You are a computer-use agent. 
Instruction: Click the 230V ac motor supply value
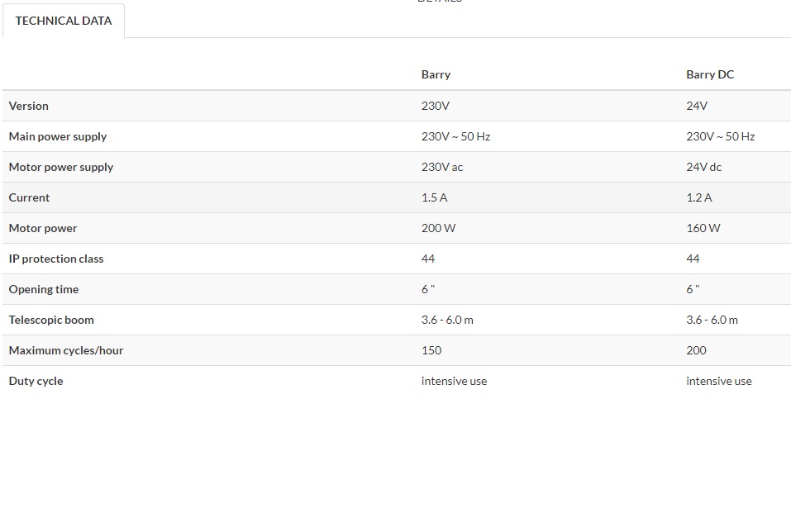[442, 167]
